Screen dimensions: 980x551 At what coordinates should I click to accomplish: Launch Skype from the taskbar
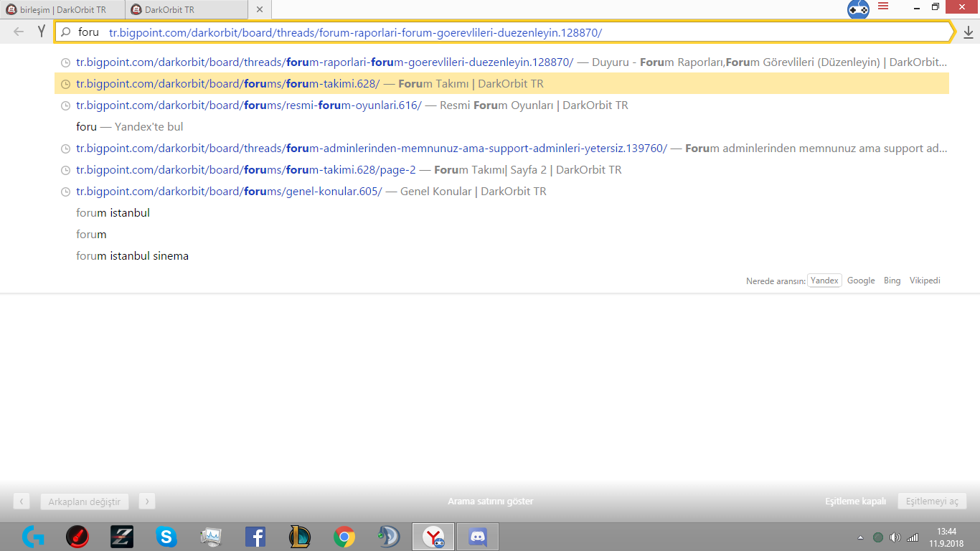[x=166, y=537]
